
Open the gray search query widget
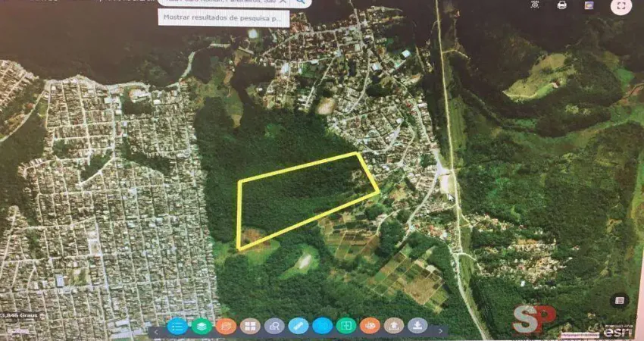pos(274,326)
